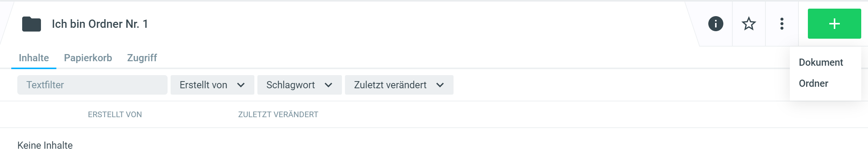Click the chevron arrow beside Erstellt von

tap(241, 85)
